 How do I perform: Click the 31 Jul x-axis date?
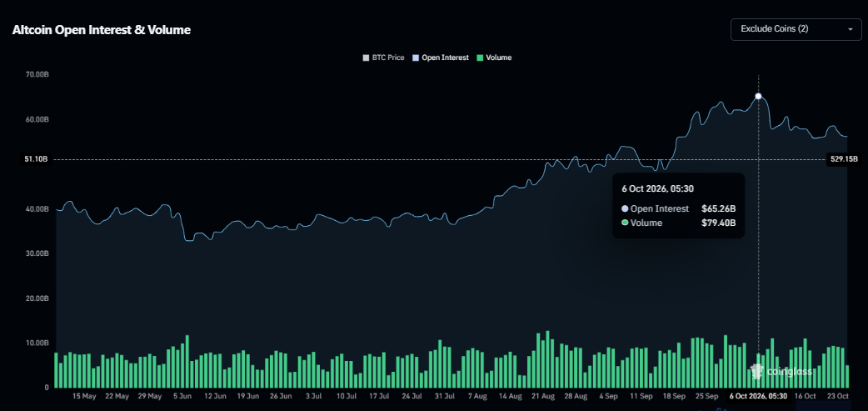(x=445, y=397)
